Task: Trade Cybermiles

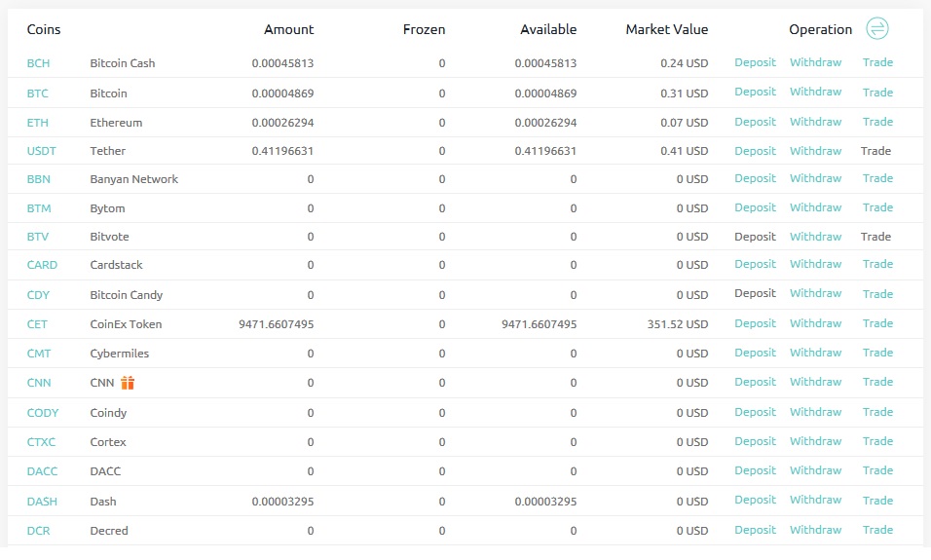Action: click(877, 353)
